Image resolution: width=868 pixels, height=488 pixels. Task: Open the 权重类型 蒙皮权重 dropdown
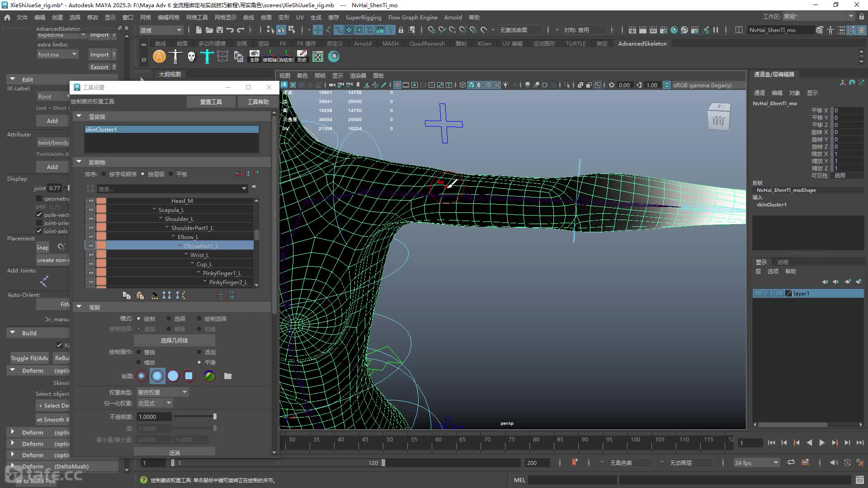coord(163,392)
